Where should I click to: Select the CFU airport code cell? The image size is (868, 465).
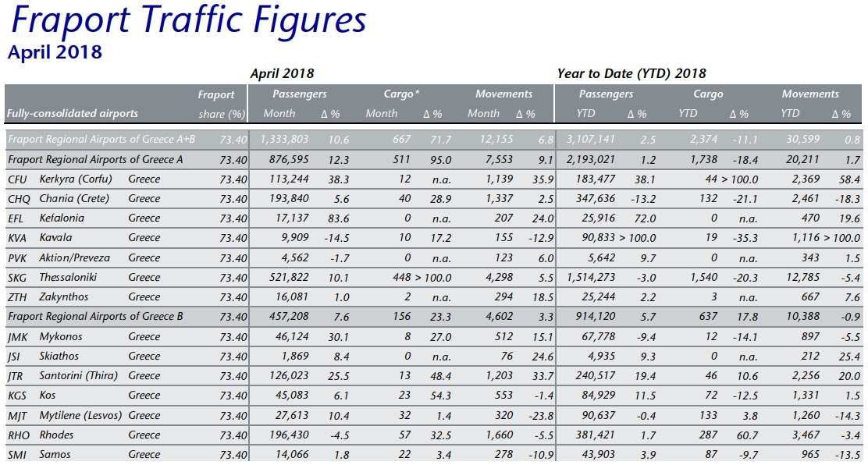17,179
